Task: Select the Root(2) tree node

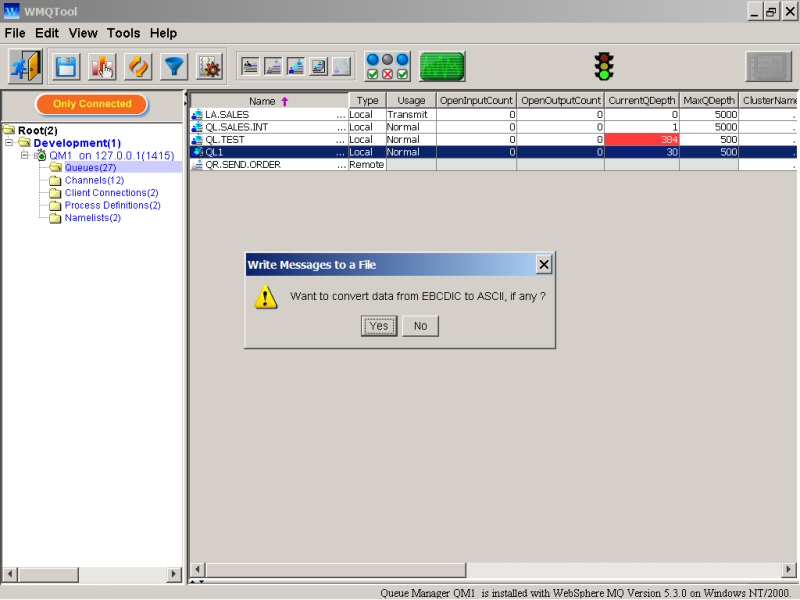Action: (x=37, y=131)
